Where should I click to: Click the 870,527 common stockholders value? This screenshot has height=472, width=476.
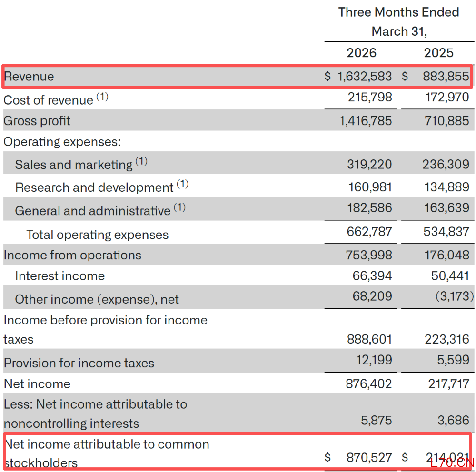click(x=369, y=457)
